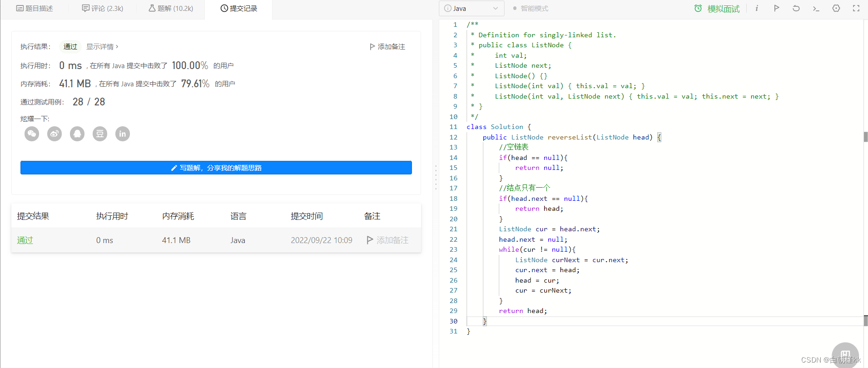Viewport: 868px width, 368px height.
Task: Open the 题解 (10.2k) tab
Action: pos(171,9)
